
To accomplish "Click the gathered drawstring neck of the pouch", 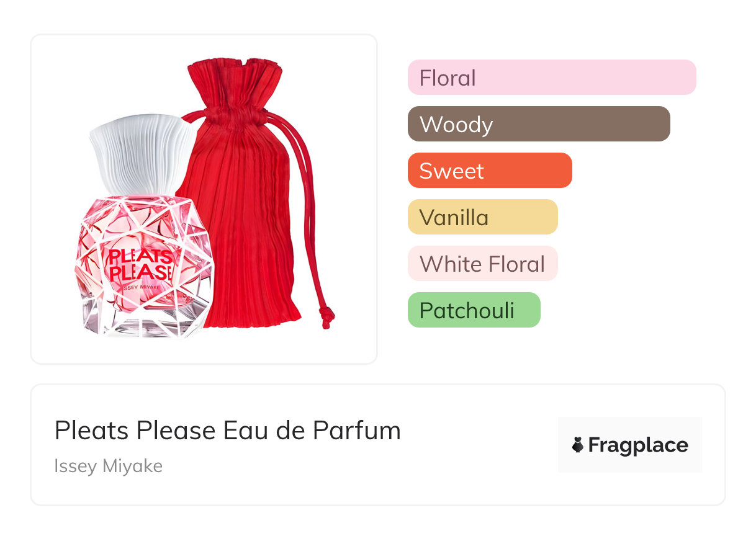I will click(235, 116).
